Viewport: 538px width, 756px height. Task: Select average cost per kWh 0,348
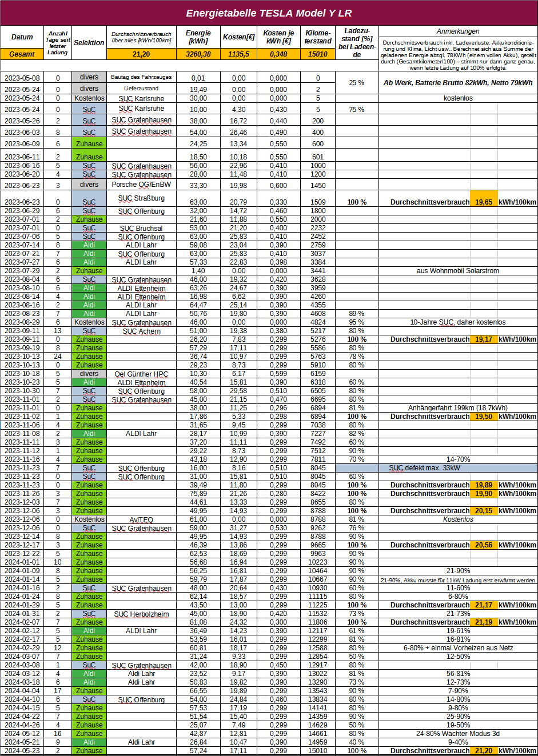pos(278,54)
